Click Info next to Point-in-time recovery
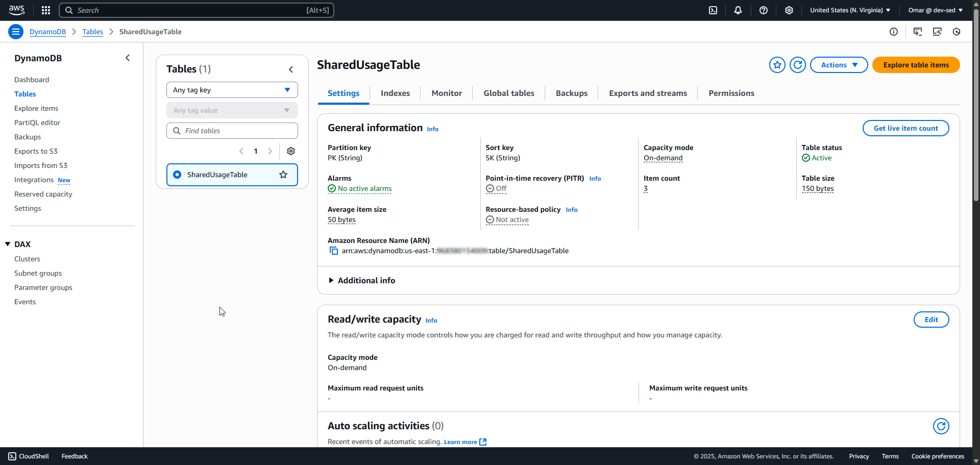This screenshot has width=980, height=465. click(x=595, y=179)
